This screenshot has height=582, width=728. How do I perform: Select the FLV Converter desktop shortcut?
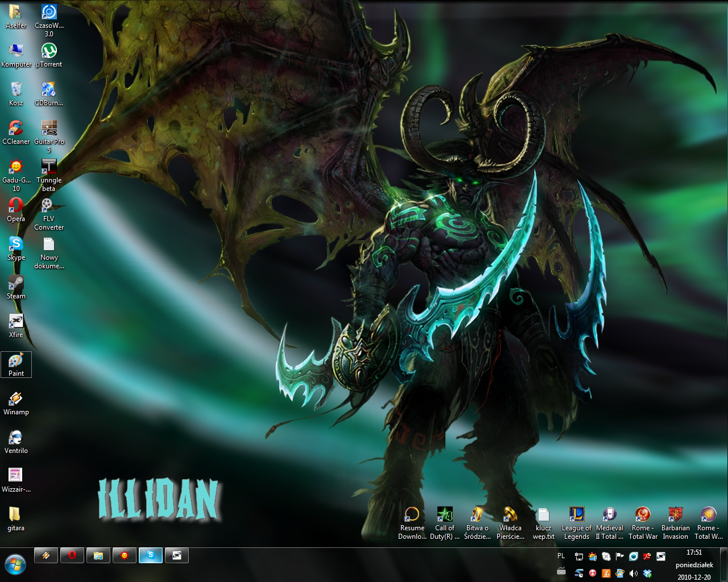(49, 214)
